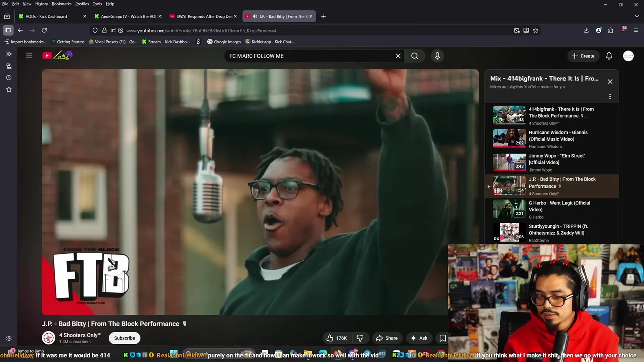The width and height of the screenshot is (644, 362).
Task: Open the Help menu
Action: 110,4
